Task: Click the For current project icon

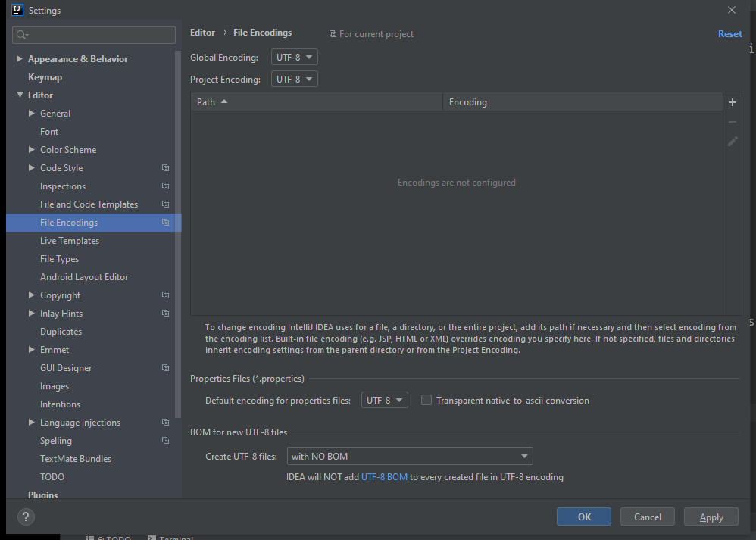Action: point(333,34)
